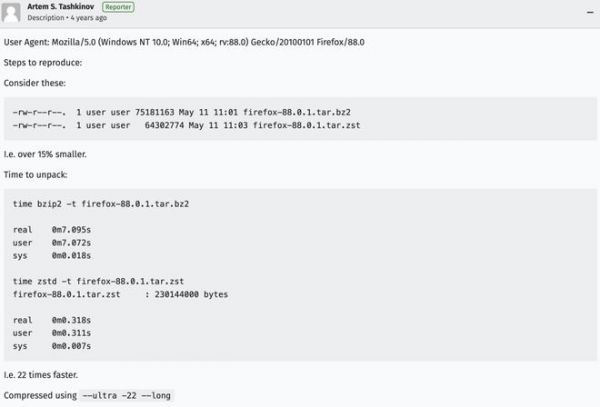Click the "Time to unpack:" text
Screen dimensions: 600x407
35,175
